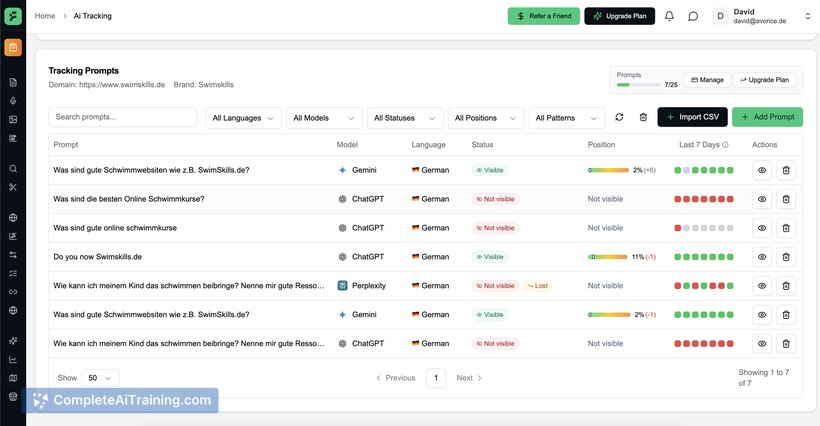Screen dimensions: 820x426
Task: Delete the Perplexity prompt row
Action: tap(785, 286)
